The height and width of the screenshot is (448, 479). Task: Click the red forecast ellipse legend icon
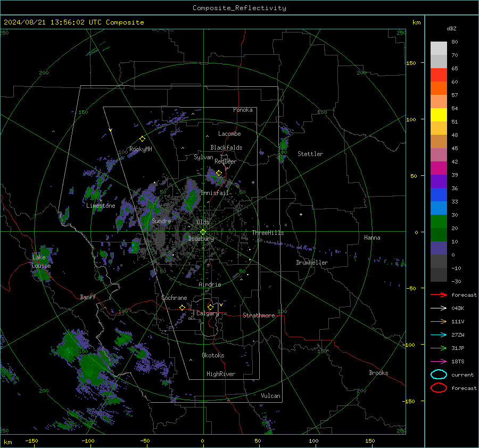pos(439,388)
